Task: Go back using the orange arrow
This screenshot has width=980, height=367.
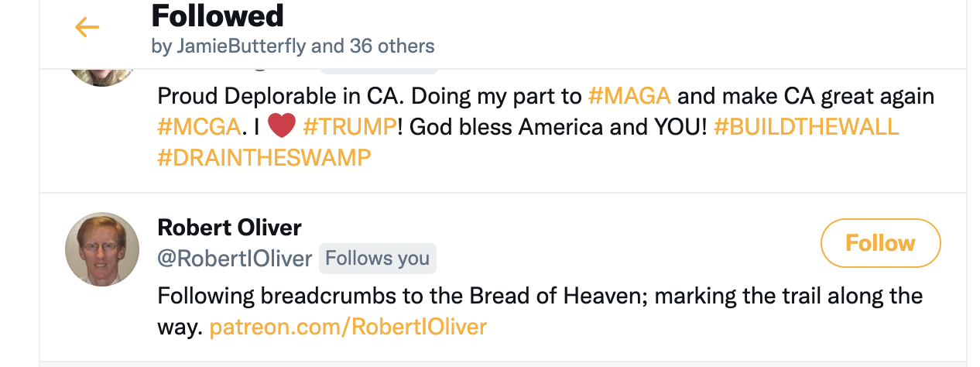Action: coord(87,28)
